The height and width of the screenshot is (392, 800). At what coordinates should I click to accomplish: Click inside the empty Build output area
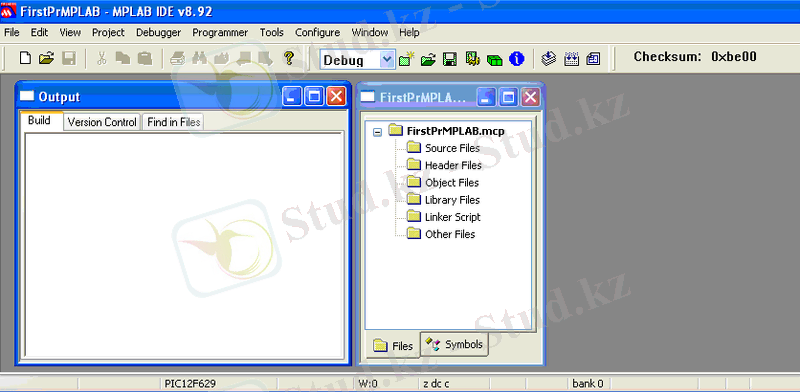point(184,245)
